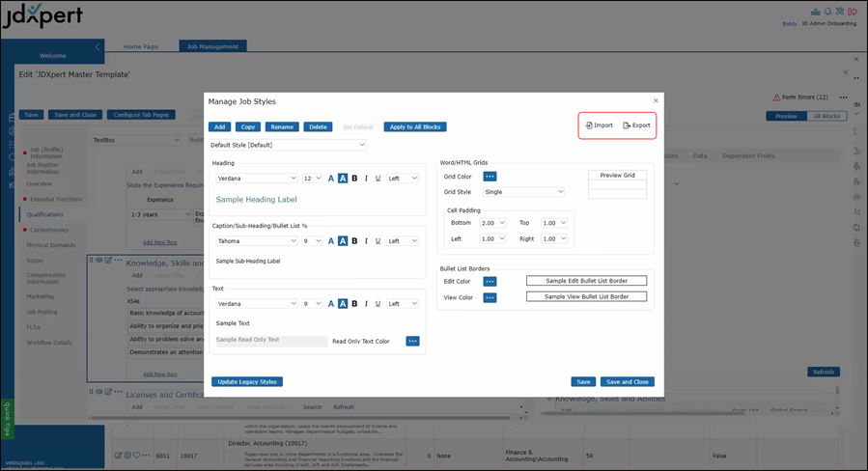Screen dimensions: 868x471
Task: Toggle italic in the Caption/Sub-Heading section
Action: click(x=366, y=240)
